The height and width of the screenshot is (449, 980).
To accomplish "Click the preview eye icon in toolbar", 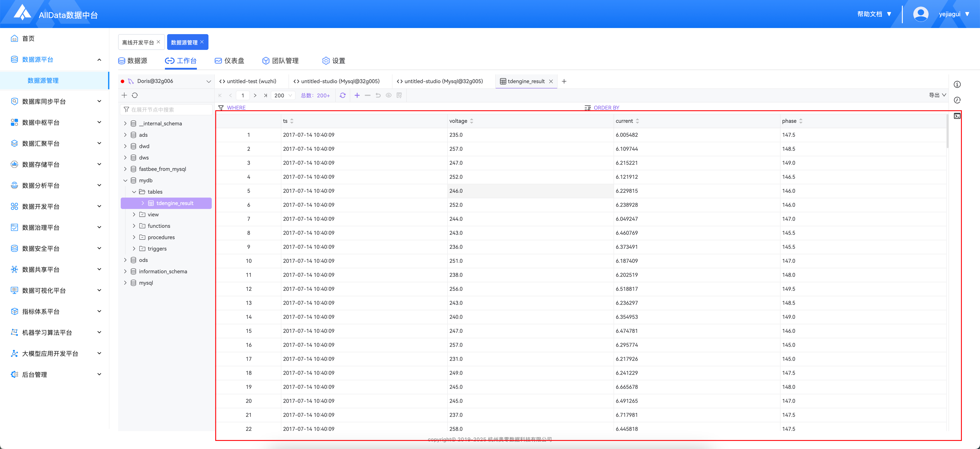I will [x=388, y=95].
